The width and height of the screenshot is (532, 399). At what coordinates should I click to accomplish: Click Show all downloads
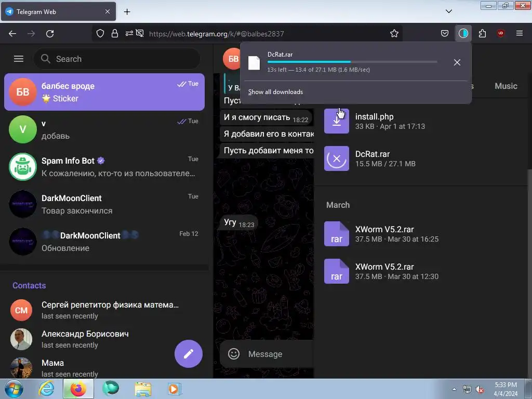(x=275, y=92)
